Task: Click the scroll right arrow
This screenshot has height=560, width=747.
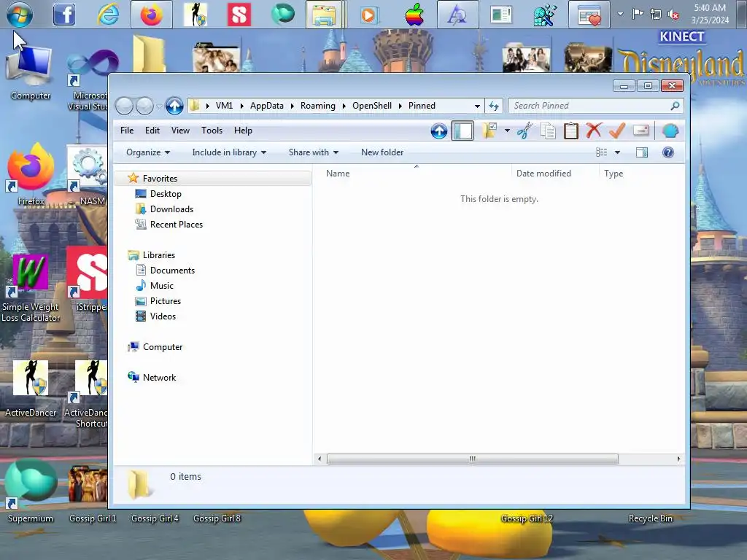Action: coord(678,459)
